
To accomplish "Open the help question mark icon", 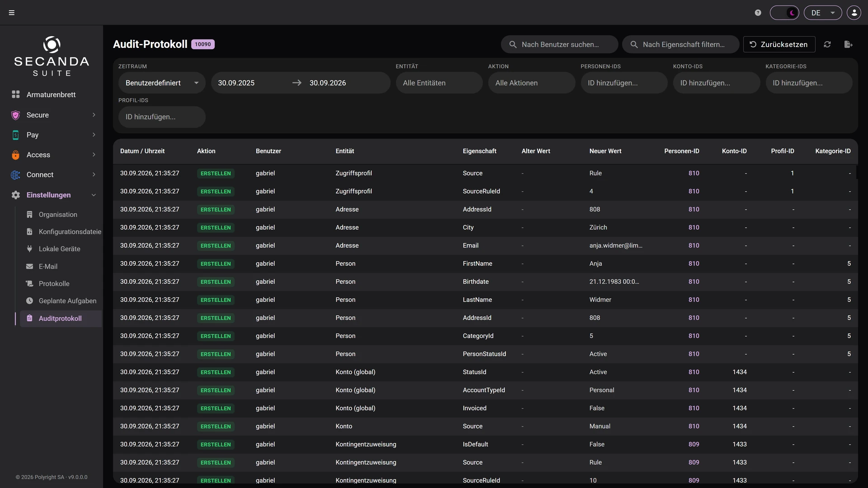I will (758, 13).
